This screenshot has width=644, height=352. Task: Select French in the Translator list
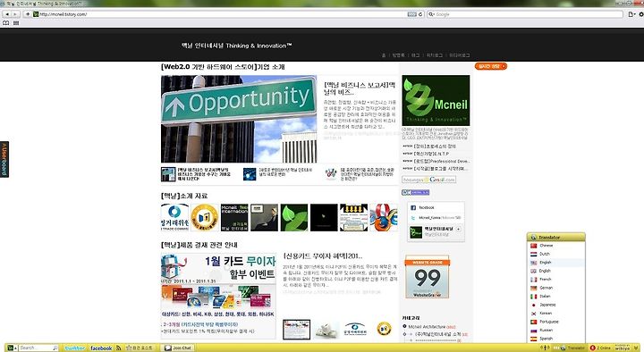point(556,280)
